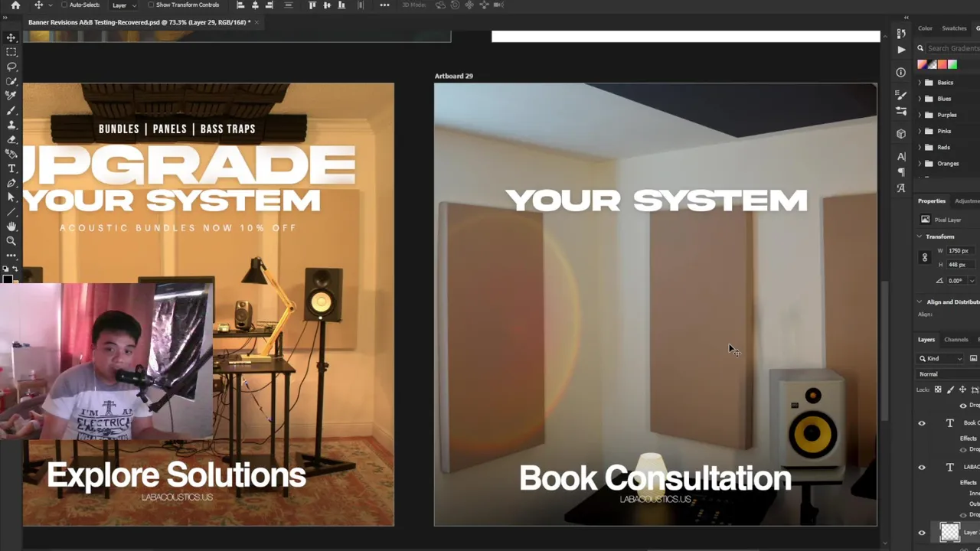This screenshot has height=551, width=980.
Task: Expand the Oranges gradient folder
Action: [x=920, y=163]
